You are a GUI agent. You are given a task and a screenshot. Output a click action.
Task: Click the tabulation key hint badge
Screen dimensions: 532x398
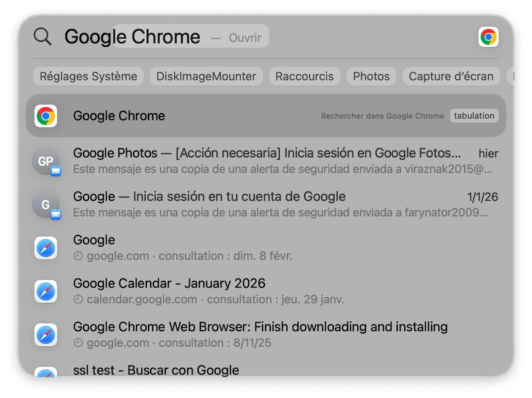tap(474, 116)
